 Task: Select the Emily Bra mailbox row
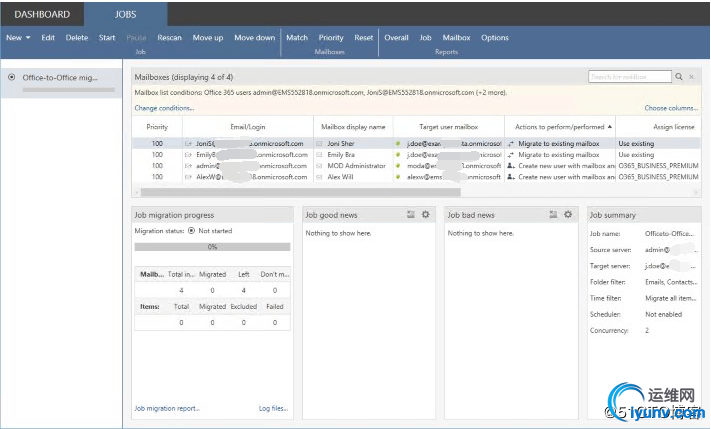click(416, 155)
